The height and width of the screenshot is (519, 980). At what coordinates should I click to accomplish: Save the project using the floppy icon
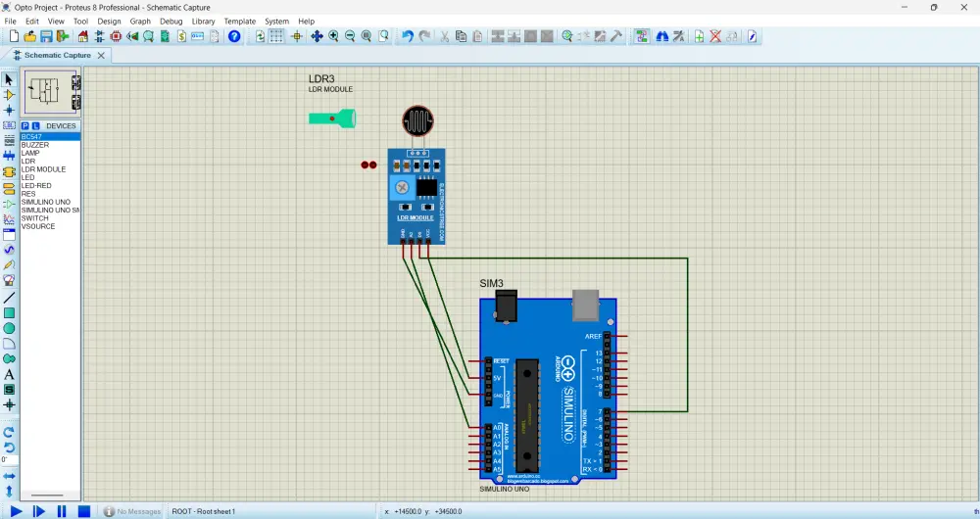coord(46,36)
